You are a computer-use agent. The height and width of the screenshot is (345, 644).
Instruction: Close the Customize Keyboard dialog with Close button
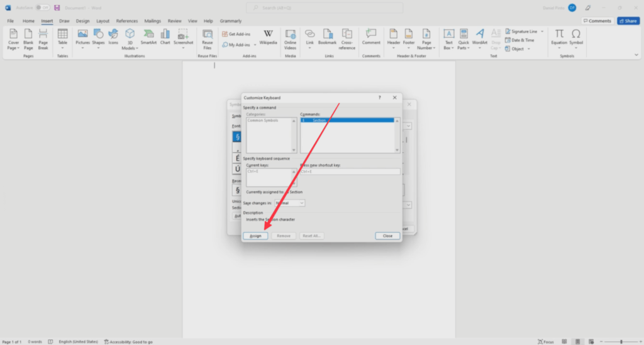(387, 236)
